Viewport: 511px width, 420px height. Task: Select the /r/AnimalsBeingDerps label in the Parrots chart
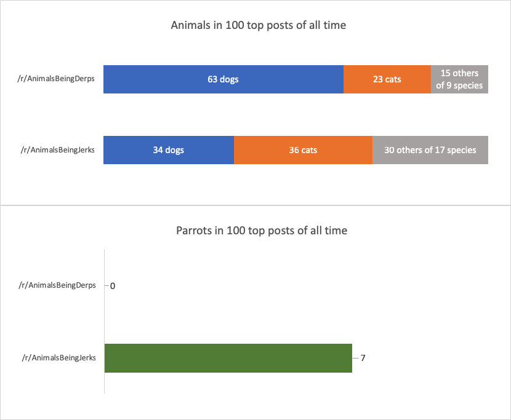(57, 285)
